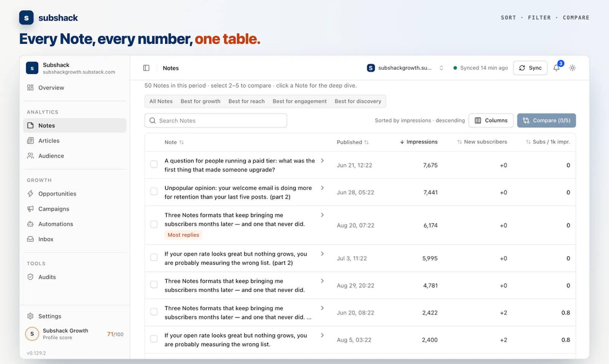Click the Search Notes field
The width and height of the screenshot is (609, 364).
[x=216, y=121]
